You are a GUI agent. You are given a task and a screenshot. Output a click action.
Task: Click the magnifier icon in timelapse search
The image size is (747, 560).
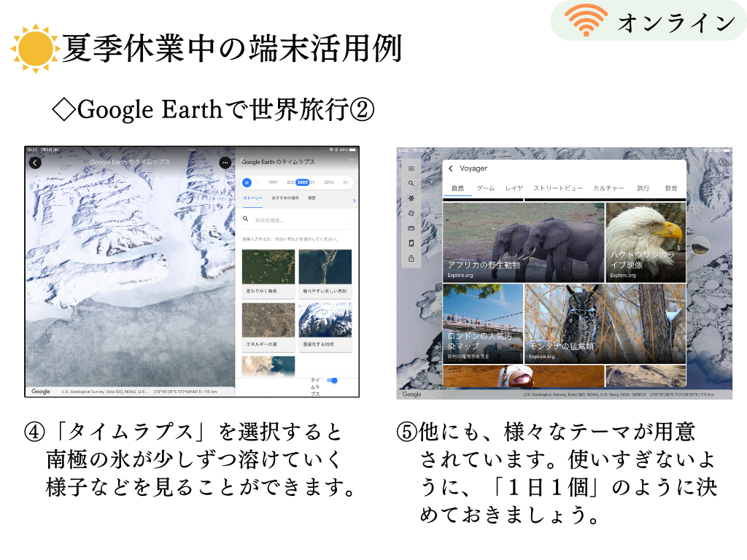pos(246,219)
